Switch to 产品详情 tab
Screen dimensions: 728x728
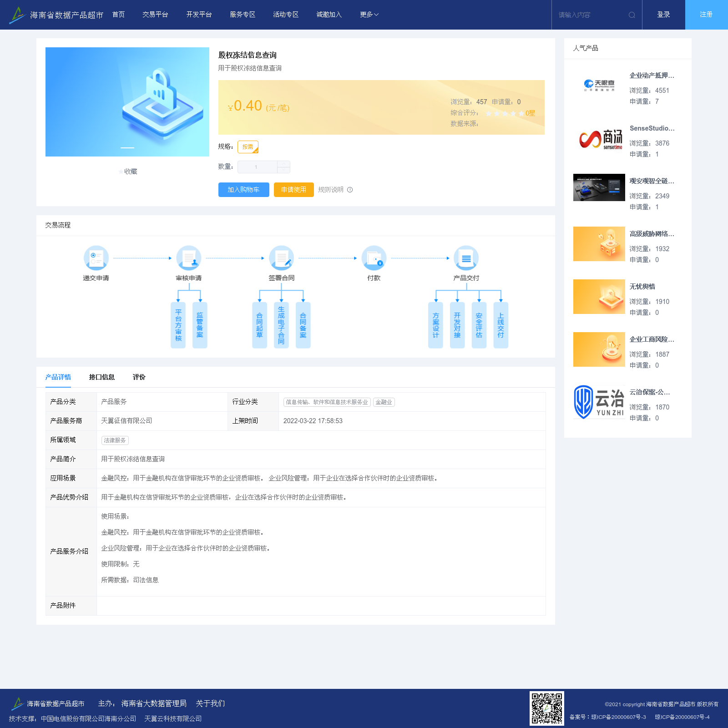pos(58,377)
